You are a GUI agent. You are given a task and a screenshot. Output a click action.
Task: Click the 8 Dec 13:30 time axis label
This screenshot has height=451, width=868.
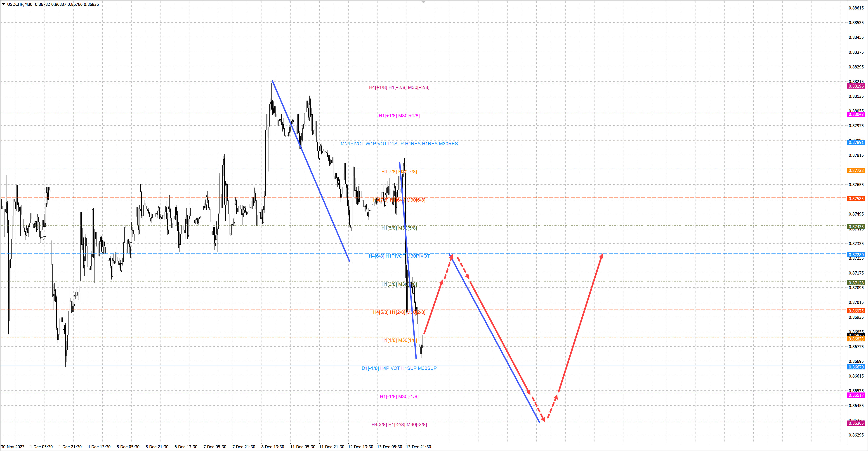click(273, 447)
